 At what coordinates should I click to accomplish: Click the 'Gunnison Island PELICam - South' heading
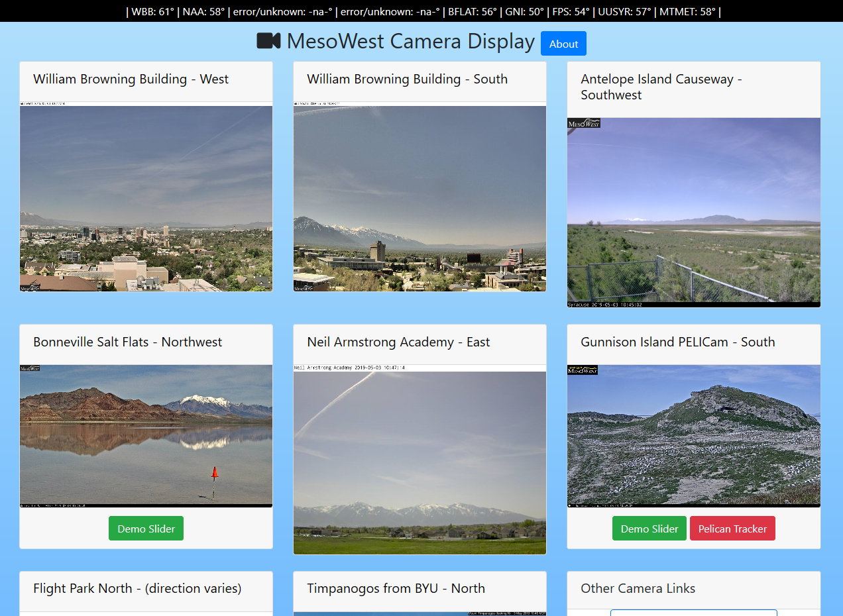tap(677, 342)
